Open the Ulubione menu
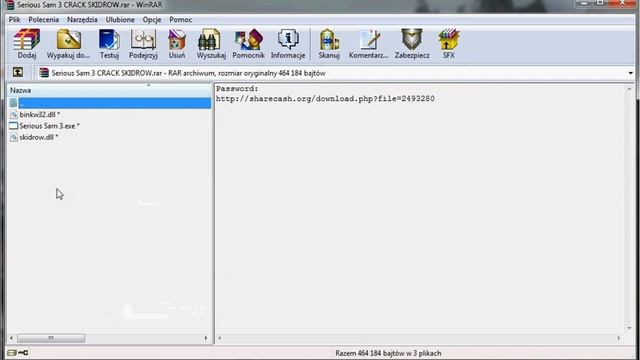 120,20
